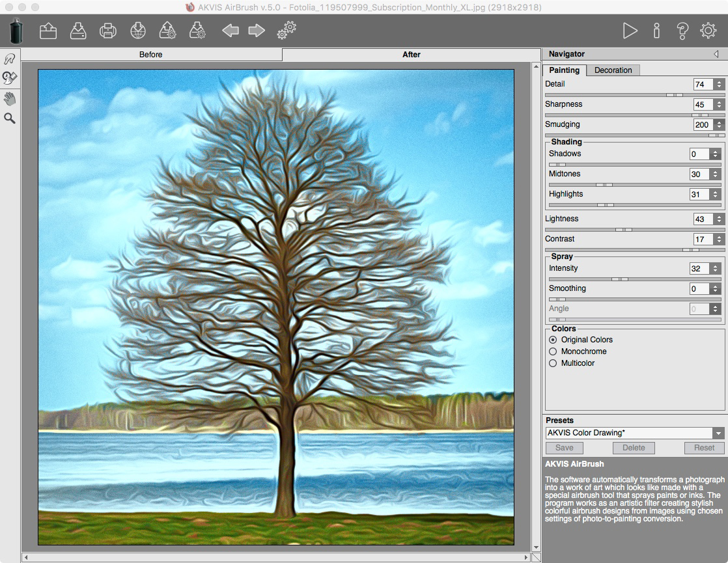Select the Zoom magnifier tool

click(x=10, y=118)
